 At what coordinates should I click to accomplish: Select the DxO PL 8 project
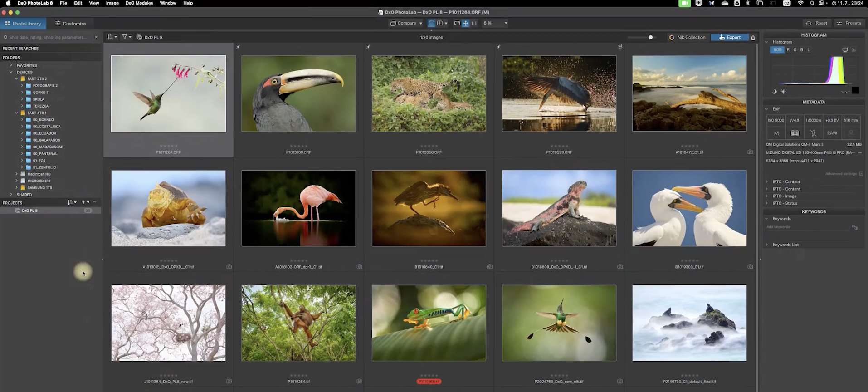pyautogui.click(x=50, y=211)
